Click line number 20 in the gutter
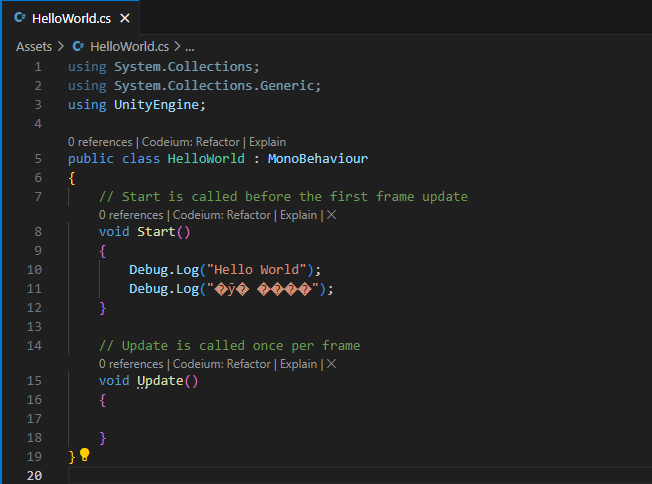652x484 pixels. tap(34, 475)
